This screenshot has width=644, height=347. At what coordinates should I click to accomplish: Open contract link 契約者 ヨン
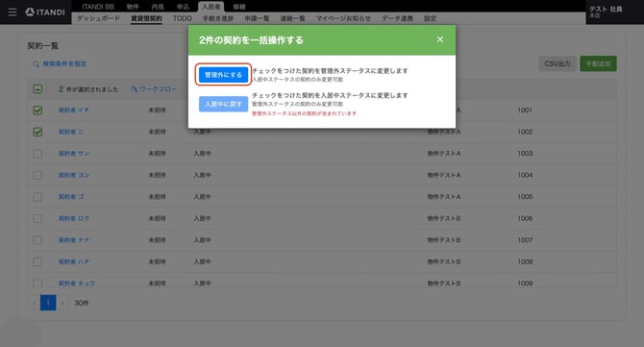point(73,175)
